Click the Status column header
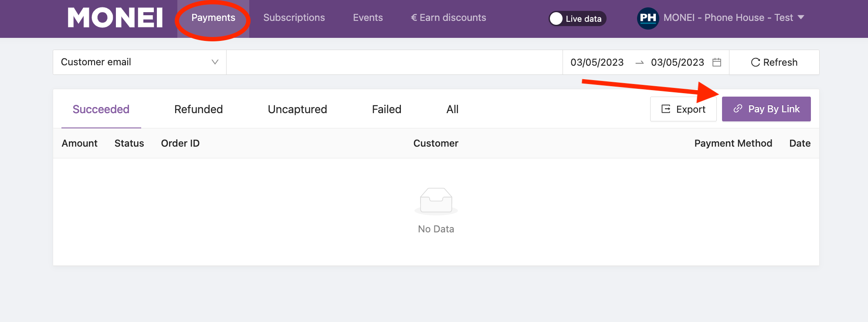This screenshot has height=322, width=868. click(129, 143)
